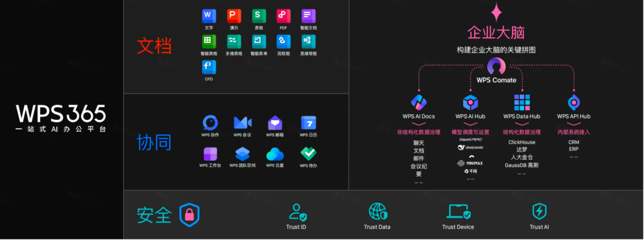Click the red 文档 section heading

[154, 47]
